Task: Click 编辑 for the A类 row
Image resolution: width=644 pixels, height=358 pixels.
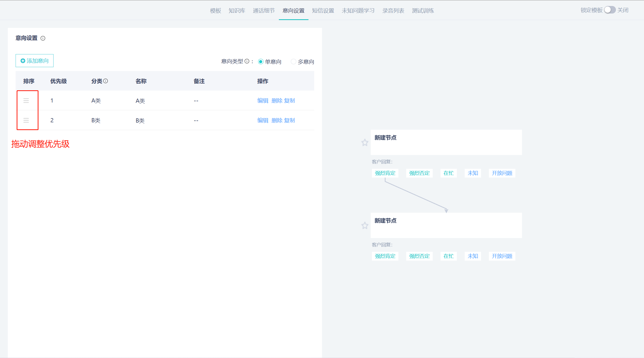Action: coord(263,100)
